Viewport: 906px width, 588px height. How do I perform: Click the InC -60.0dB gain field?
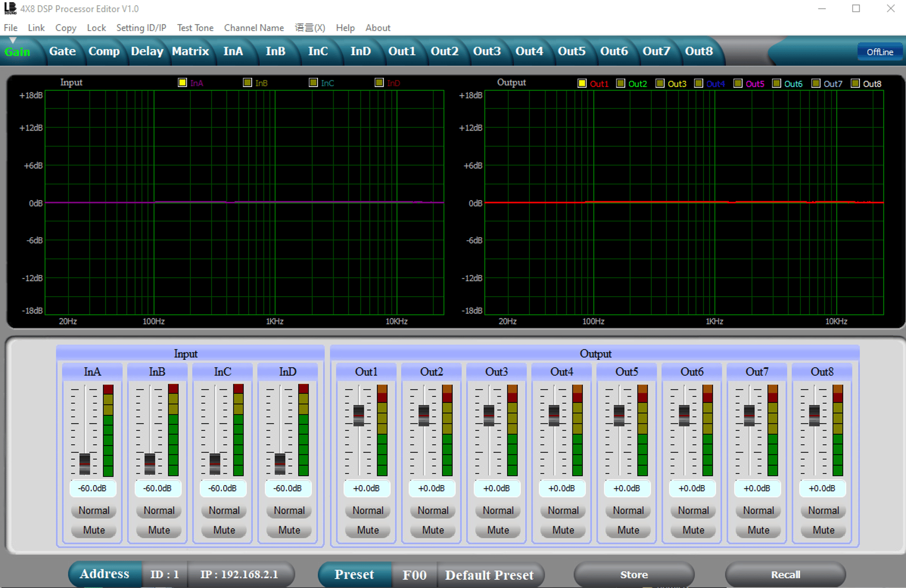point(223,488)
